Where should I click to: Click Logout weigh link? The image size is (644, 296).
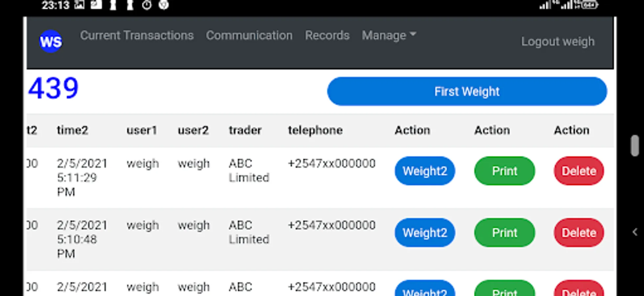point(558,41)
